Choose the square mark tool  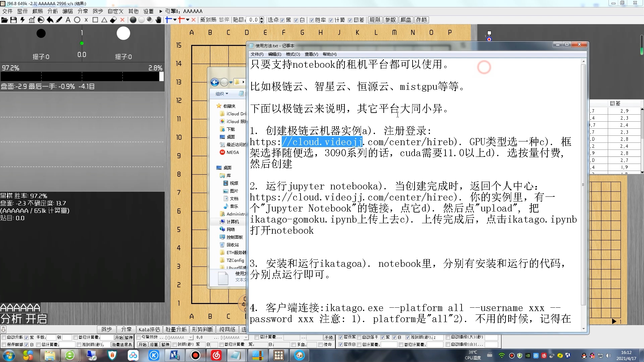coord(95,20)
